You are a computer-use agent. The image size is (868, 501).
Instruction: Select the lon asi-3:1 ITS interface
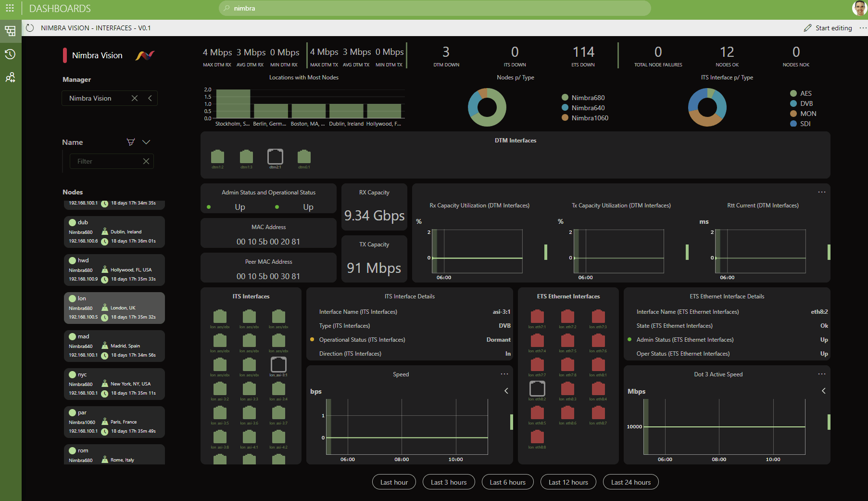(x=278, y=365)
